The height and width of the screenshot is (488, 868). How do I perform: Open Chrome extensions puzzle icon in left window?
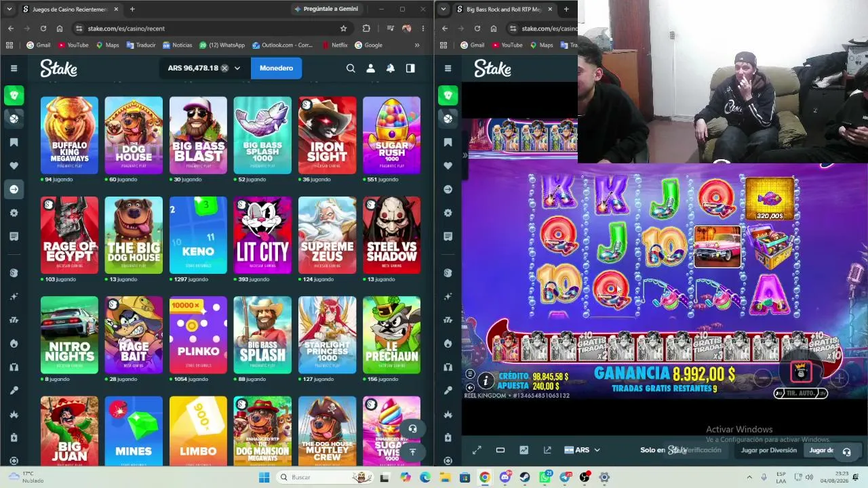coord(366,28)
